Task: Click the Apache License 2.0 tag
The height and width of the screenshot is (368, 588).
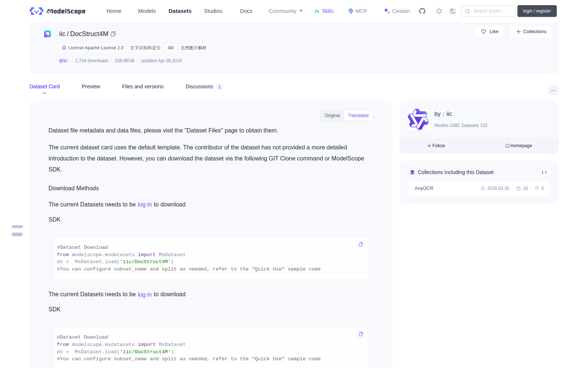Action: pyautogui.click(x=92, y=48)
